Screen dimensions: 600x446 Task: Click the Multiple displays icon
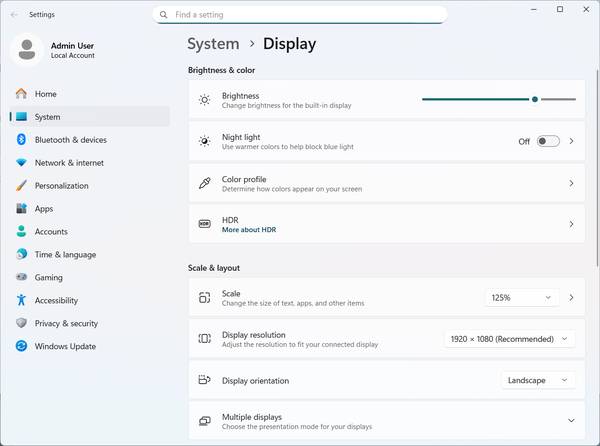tap(205, 421)
